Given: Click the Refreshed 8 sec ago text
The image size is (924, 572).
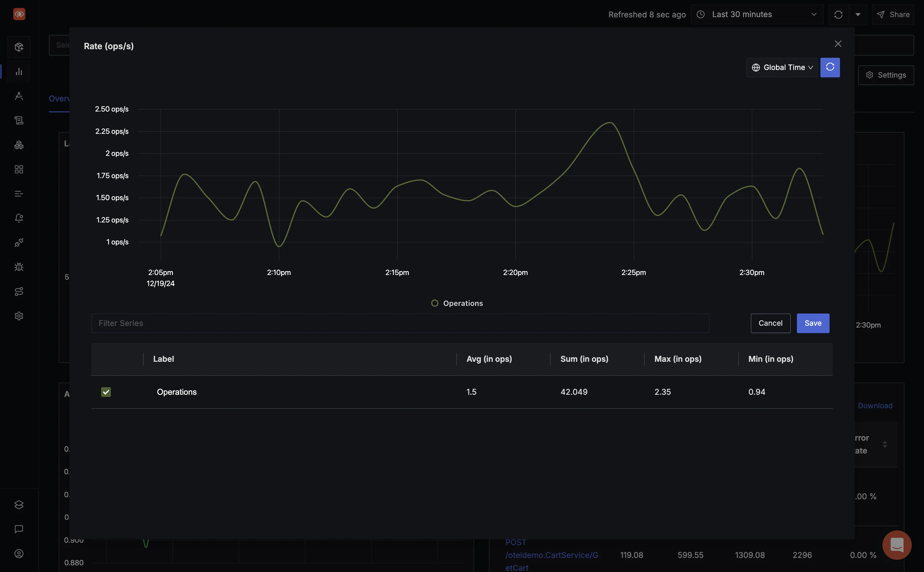Looking at the screenshot, I should 647,14.
